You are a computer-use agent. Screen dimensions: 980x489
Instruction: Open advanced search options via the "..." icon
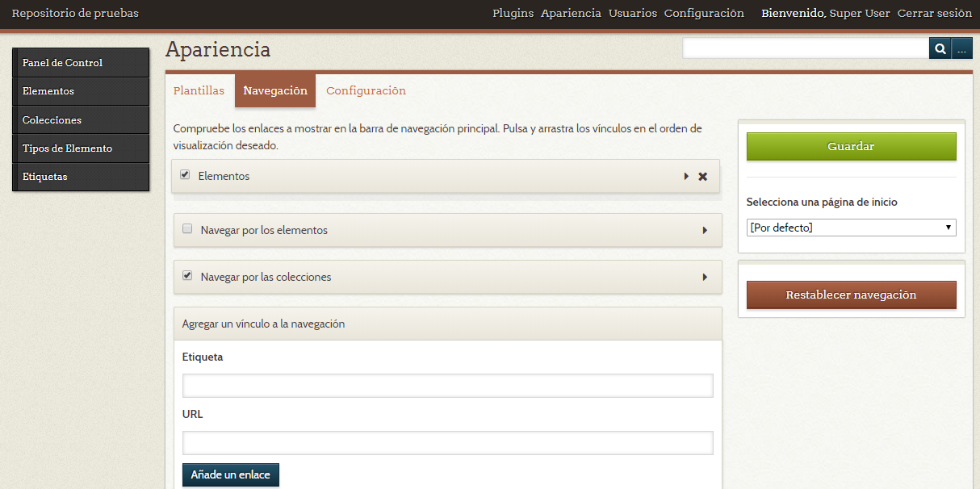point(961,48)
